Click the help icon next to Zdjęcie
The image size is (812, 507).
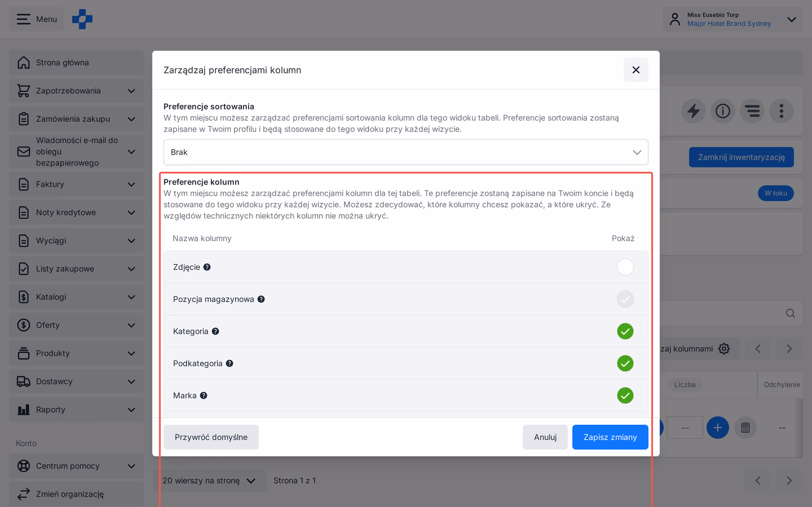point(207,267)
